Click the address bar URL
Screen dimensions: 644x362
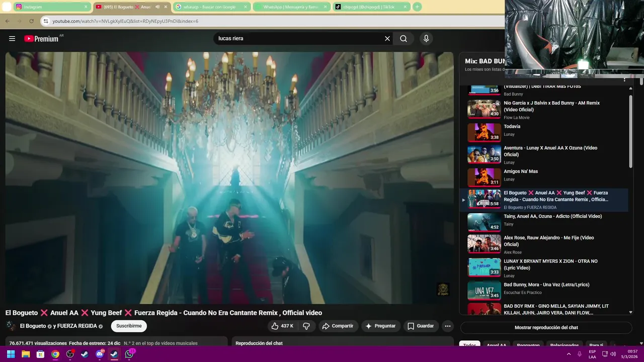point(125,21)
